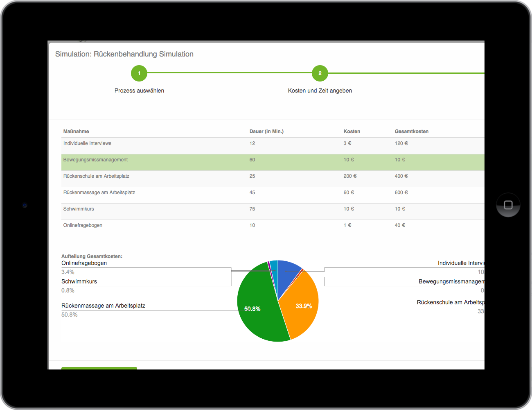Click duration 75 for Schwimmkurs
The width and height of the screenshot is (532, 410).
click(252, 209)
